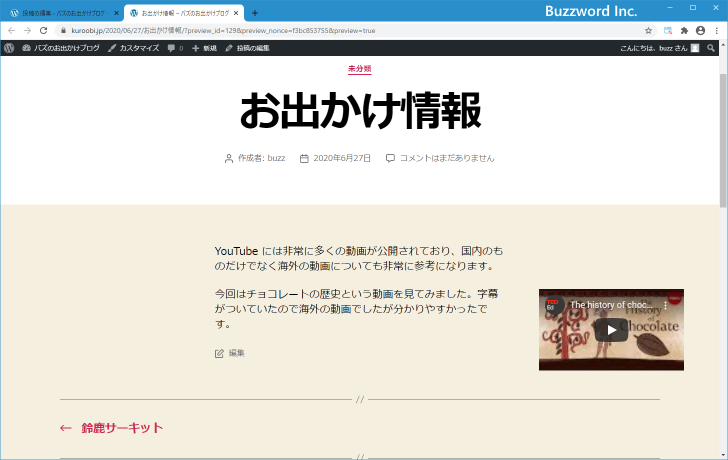Click the scrollbar down arrow
The width and height of the screenshot is (728, 460).
[x=723, y=455]
